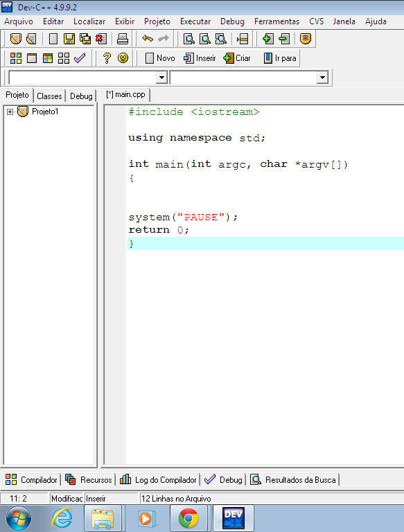Open Find with the first magnifier icon
The height and width of the screenshot is (532, 404).
tap(188, 39)
